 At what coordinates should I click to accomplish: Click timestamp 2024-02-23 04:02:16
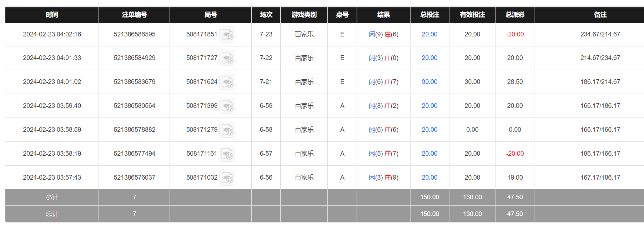click(x=52, y=34)
